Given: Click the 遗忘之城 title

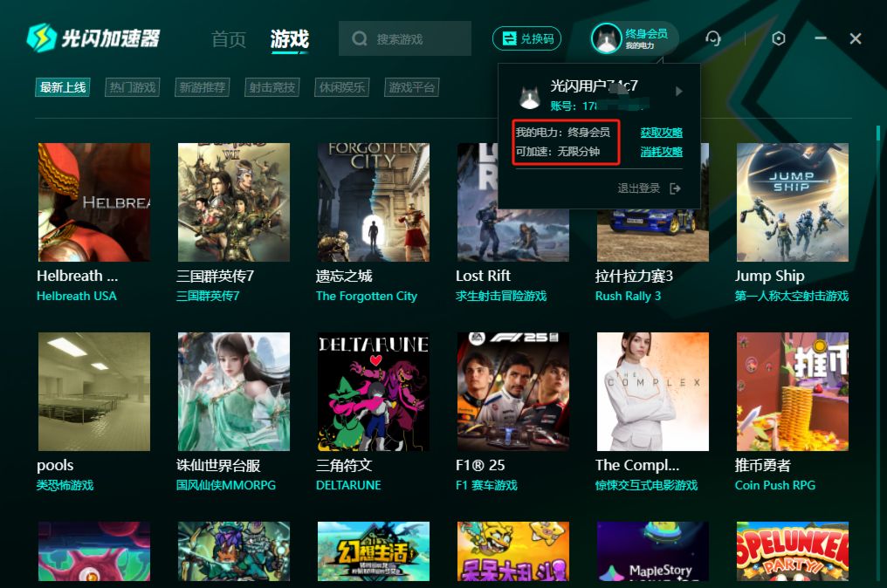Looking at the screenshot, I should tap(344, 276).
